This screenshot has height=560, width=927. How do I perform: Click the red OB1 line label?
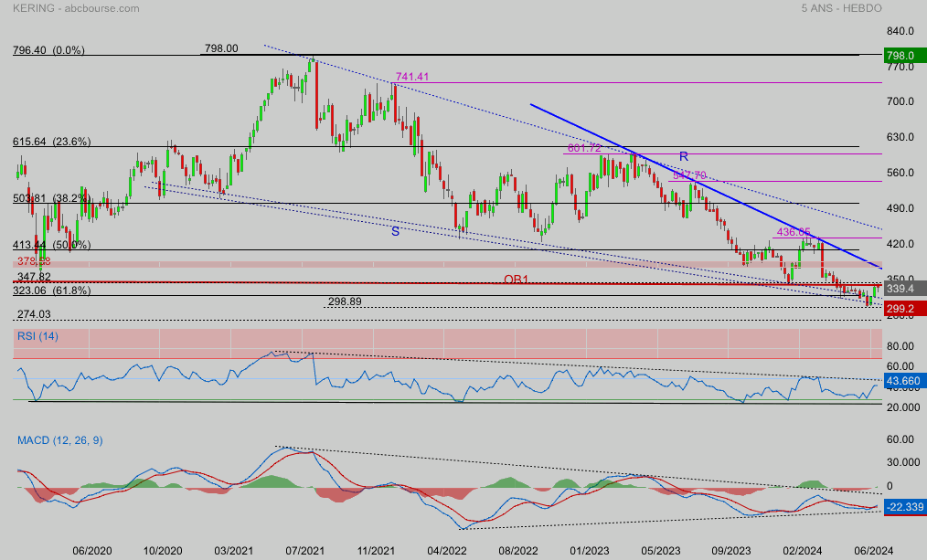(517, 279)
